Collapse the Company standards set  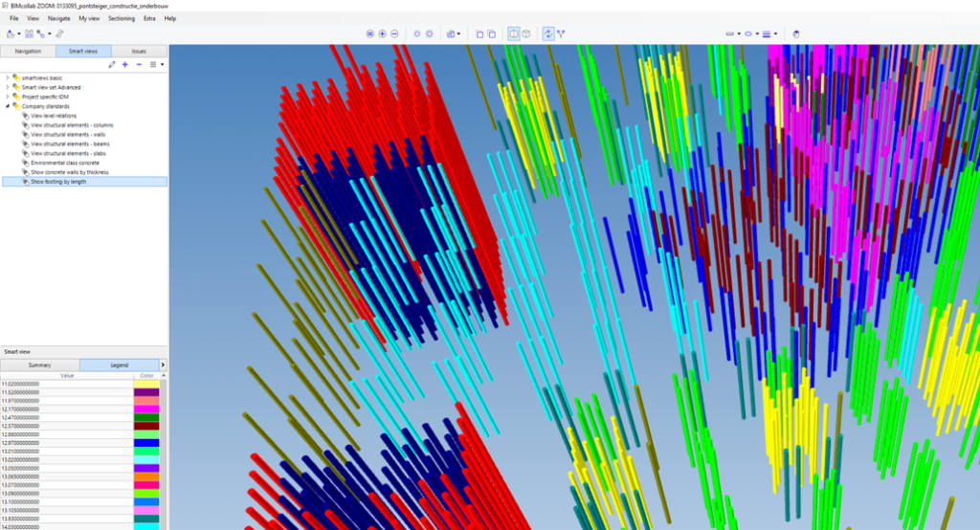pos(8,106)
